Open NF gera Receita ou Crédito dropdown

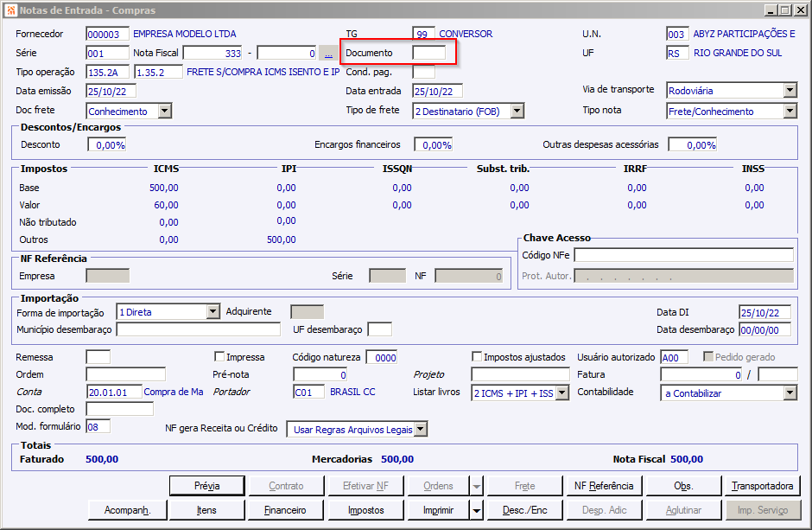[x=421, y=429]
